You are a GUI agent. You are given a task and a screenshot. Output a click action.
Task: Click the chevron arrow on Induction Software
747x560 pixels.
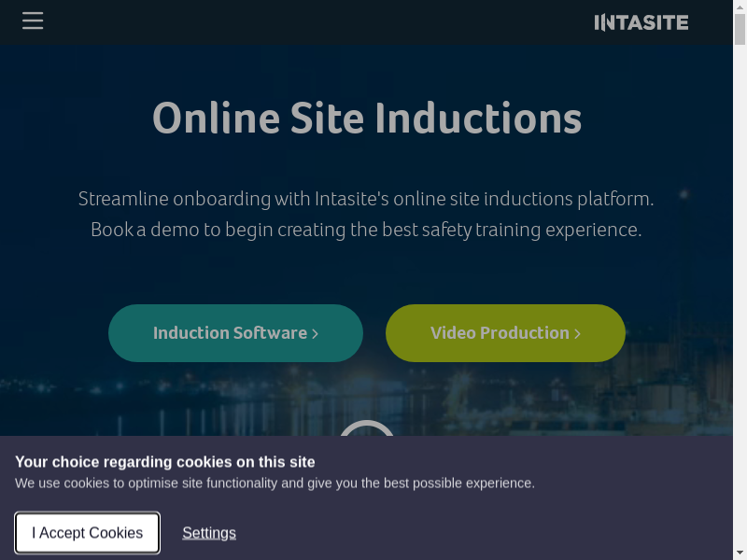pos(316,334)
